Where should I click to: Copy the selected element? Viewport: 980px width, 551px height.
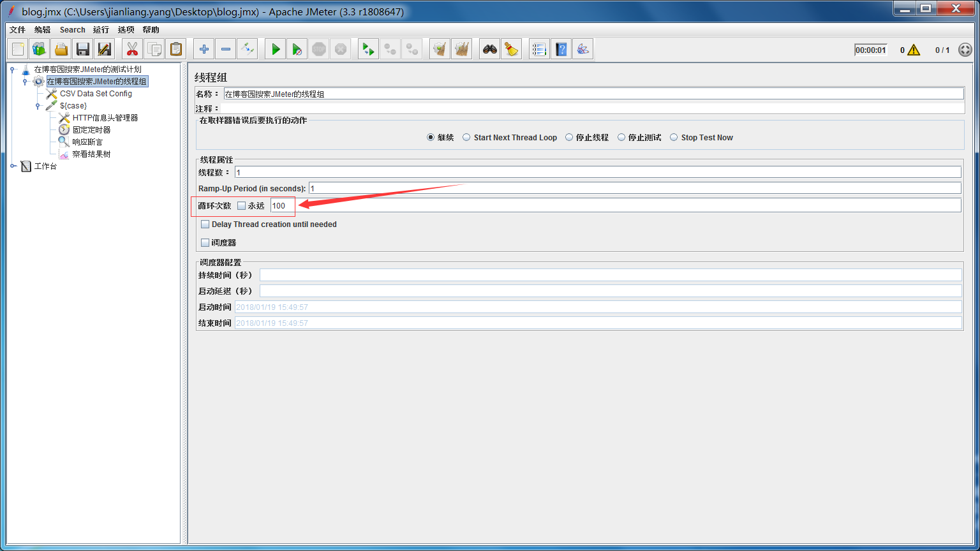click(x=154, y=49)
